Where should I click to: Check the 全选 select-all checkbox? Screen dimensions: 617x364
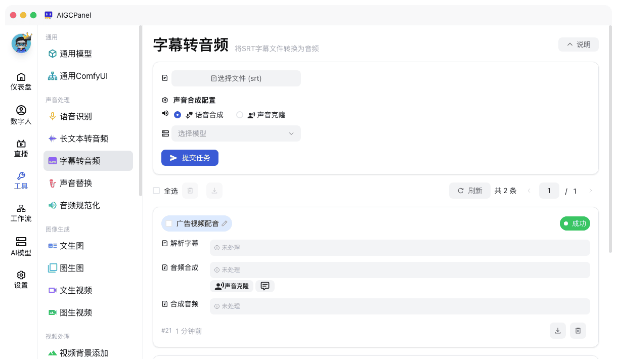coord(156,191)
